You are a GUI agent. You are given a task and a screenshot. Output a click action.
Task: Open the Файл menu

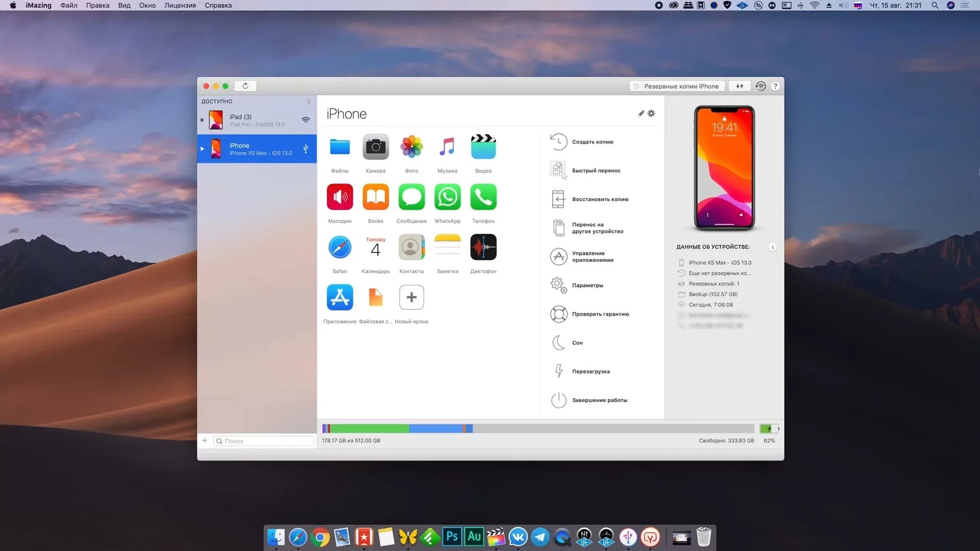pos(68,5)
